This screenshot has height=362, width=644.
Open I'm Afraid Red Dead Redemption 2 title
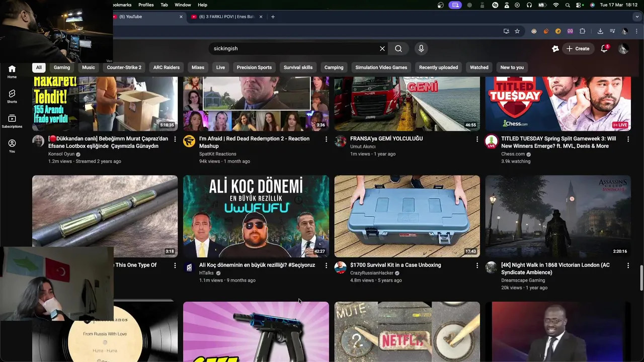pos(254,142)
